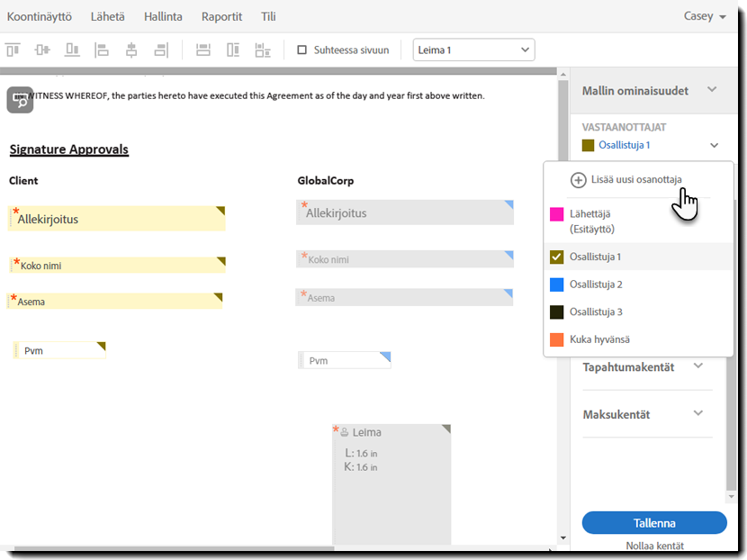Click the match height icon
Image resolution: width=747 pixels, height=560 pixels.
pos(233,50)
